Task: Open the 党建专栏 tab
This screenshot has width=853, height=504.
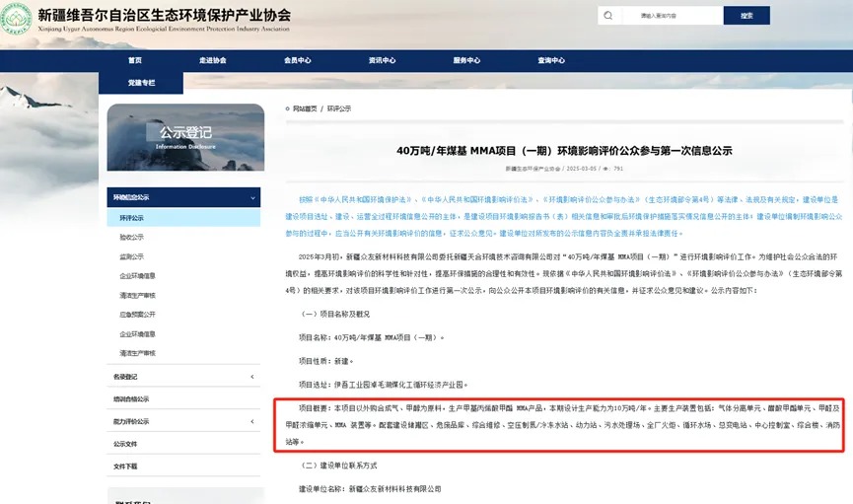Action: [x=141, y=83]
